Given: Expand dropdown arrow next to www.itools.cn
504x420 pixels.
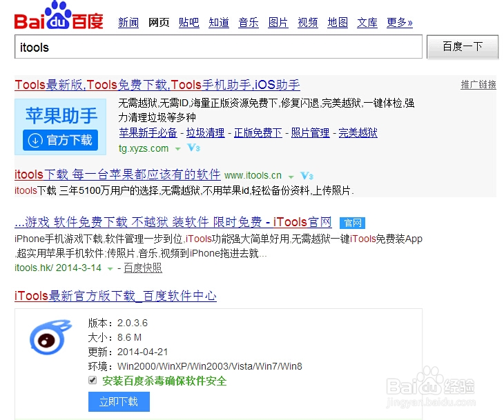Looking at the screenshot, I should point(291,177).
